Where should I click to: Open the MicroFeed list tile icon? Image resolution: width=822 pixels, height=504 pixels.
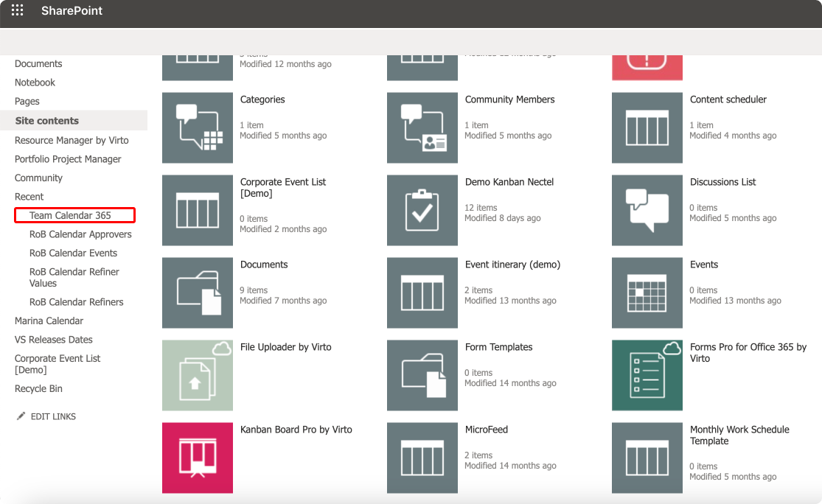click(x=422, y=458)
